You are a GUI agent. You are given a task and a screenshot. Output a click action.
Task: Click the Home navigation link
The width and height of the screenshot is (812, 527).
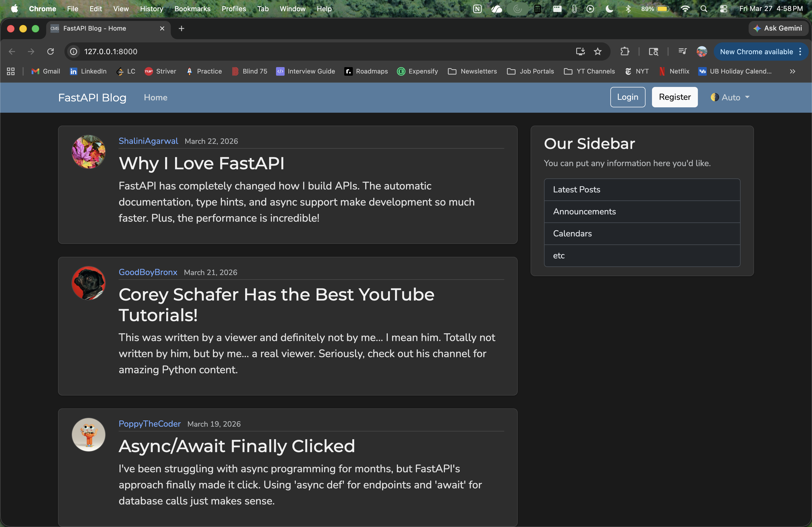click(x=155, y=97)
